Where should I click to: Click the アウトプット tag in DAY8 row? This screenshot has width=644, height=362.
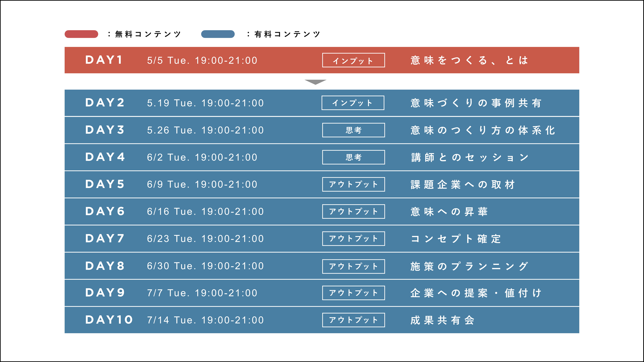click(x=353, y=267)
